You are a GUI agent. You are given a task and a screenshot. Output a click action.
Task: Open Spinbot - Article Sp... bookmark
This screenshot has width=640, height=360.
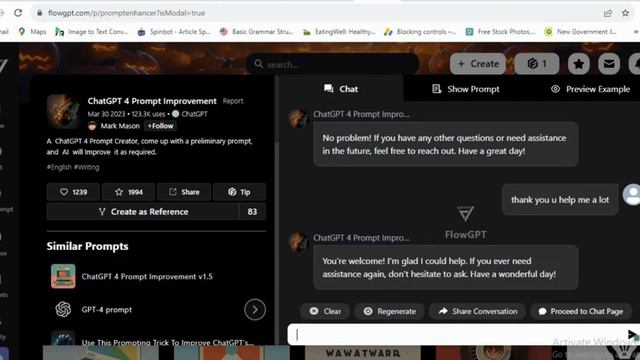point(174,31)
